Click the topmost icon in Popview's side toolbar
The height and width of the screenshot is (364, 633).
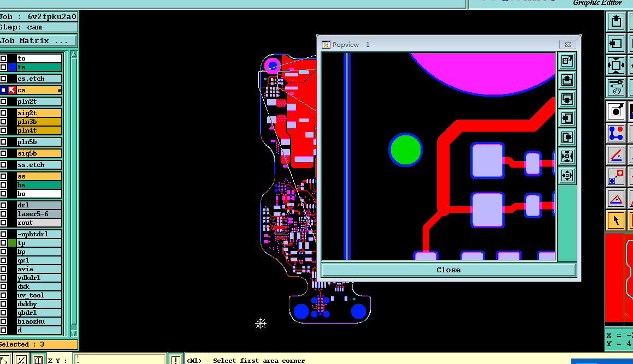click(567, 61)
